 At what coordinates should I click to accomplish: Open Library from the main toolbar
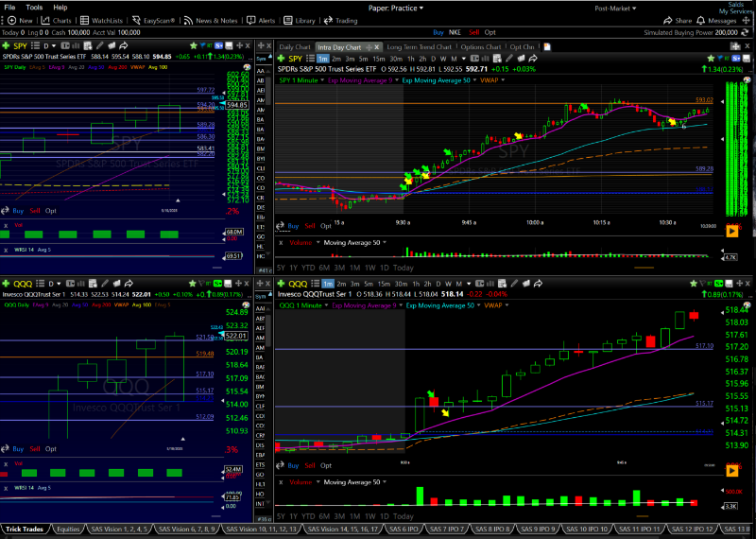pyautogui.click(x=300, y=20)
